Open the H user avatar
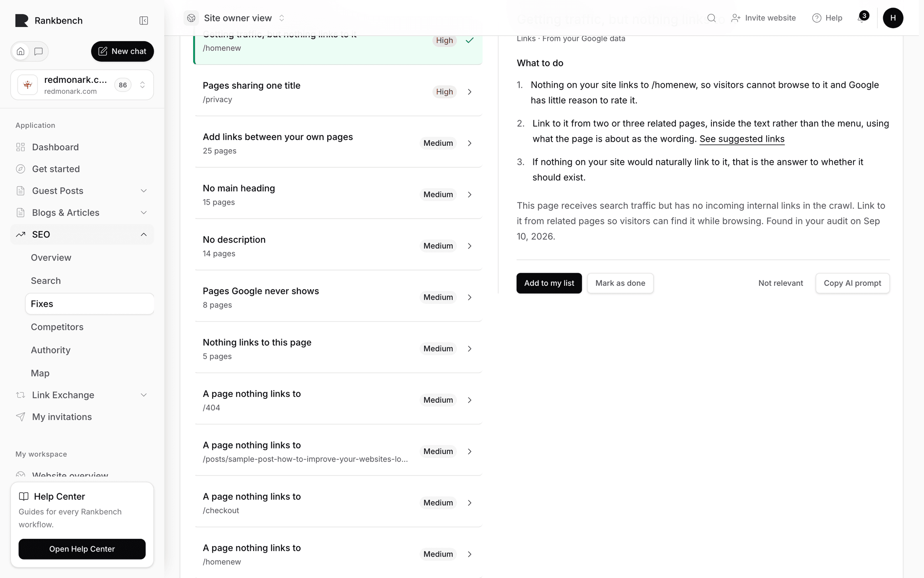This screenshot has width=924, height=578. coord(893,18)
